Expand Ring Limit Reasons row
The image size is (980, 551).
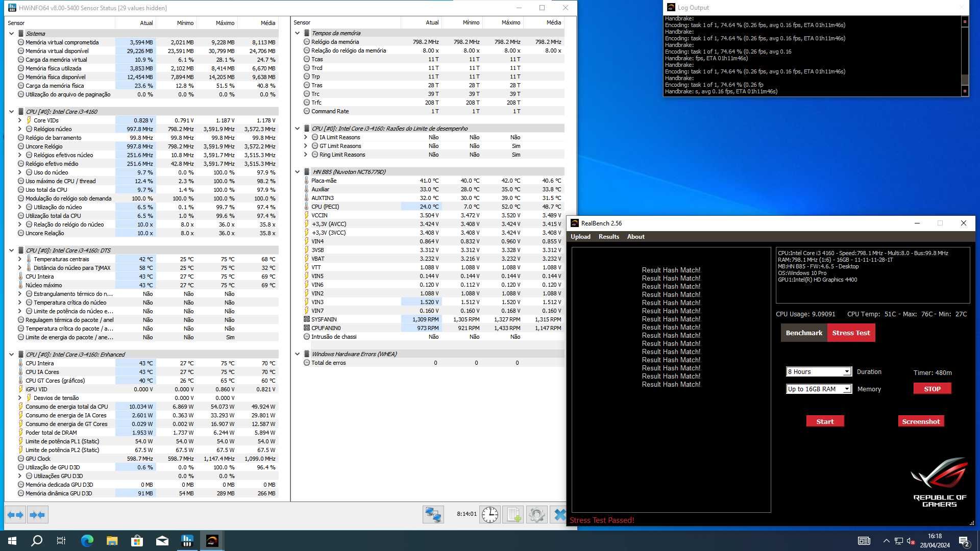(x=306, y=155)
